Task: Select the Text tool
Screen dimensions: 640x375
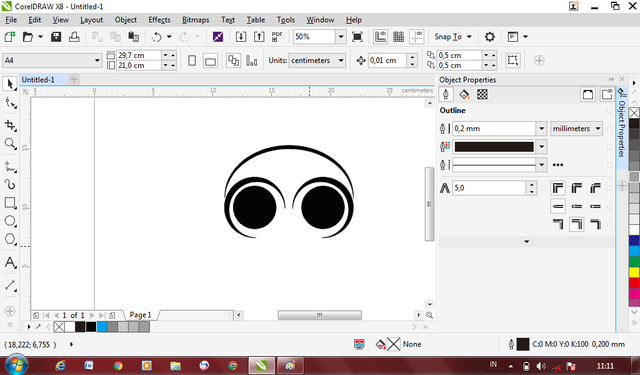Action: coord(10,262)
